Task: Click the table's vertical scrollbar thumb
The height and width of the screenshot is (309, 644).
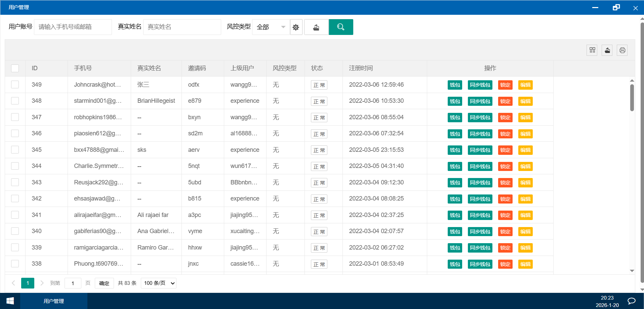Action: 632,97
